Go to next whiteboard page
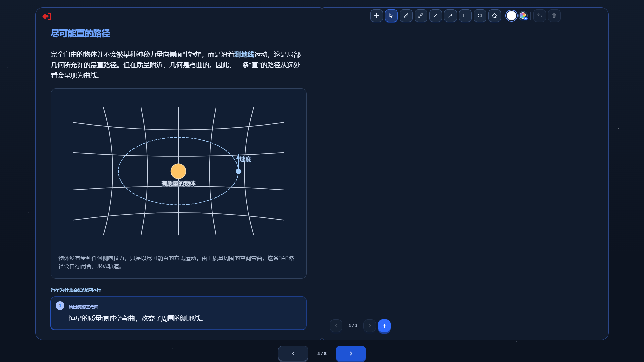Viewport: 644px width, 362px height. (x=370, y=326)
